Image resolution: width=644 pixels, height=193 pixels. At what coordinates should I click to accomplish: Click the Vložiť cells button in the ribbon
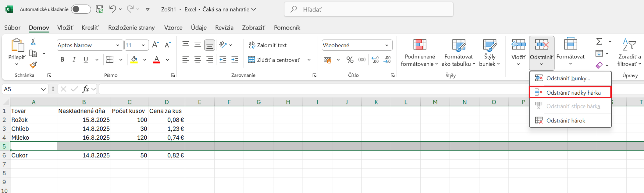click(519, 52)
